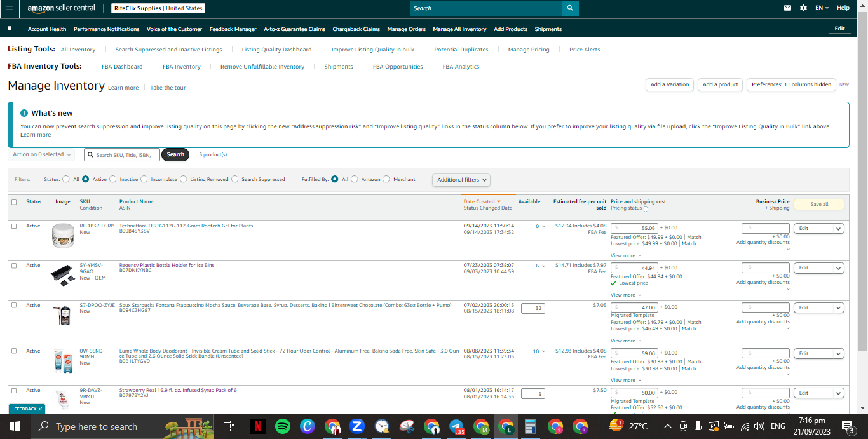Click the Add a Variation button
The image size is (868, 439).
[670, 84]
